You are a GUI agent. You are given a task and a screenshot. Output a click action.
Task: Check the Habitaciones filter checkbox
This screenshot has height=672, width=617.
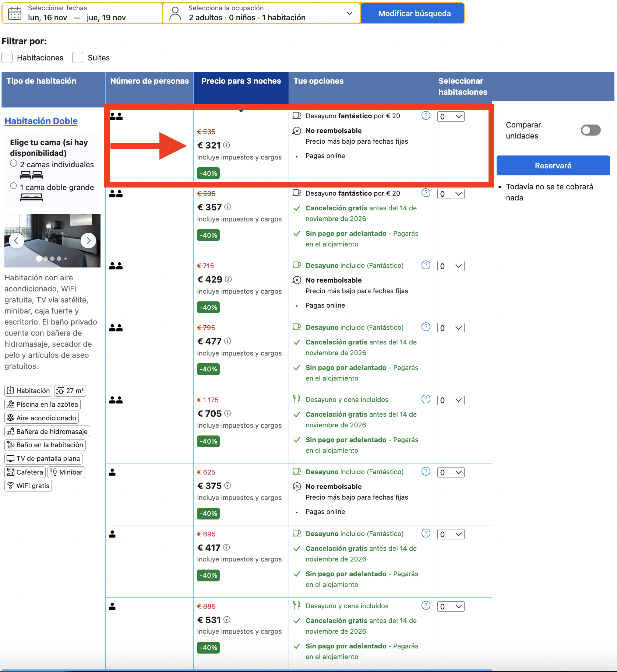pos(7,58)
